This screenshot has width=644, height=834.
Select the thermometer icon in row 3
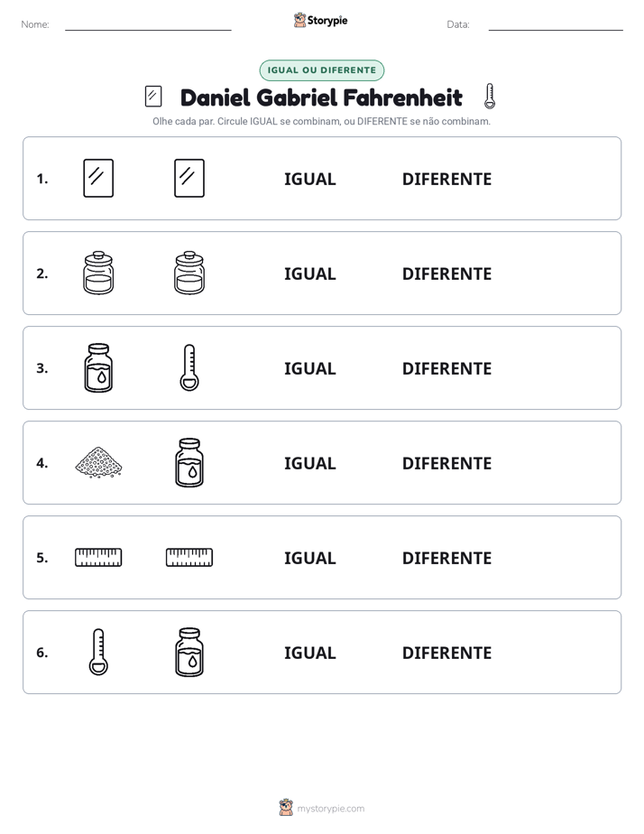(x=189, y=367)
